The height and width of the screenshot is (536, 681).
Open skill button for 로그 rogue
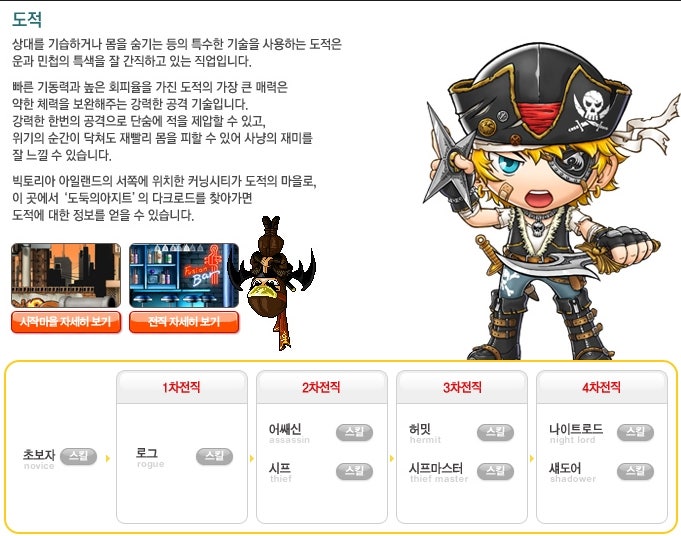[215, 456]
